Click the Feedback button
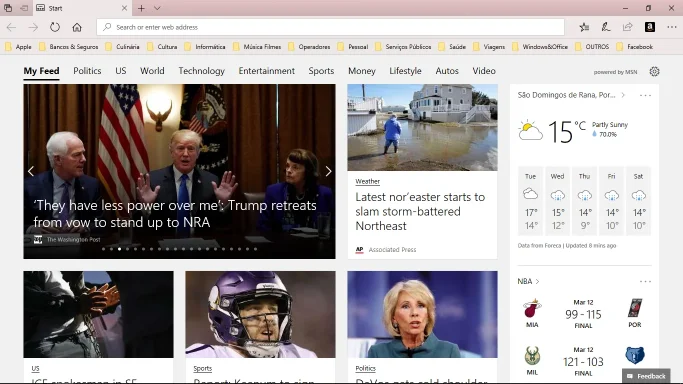The height and width of the screenshot is (384, 683). pyautogui.click(x=646, y=376)
